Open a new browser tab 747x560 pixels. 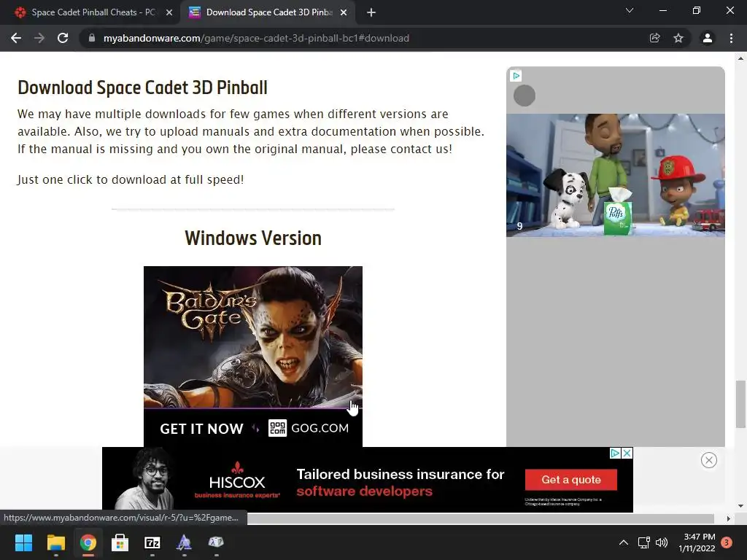pyautogui.click(x=371, y=12)
